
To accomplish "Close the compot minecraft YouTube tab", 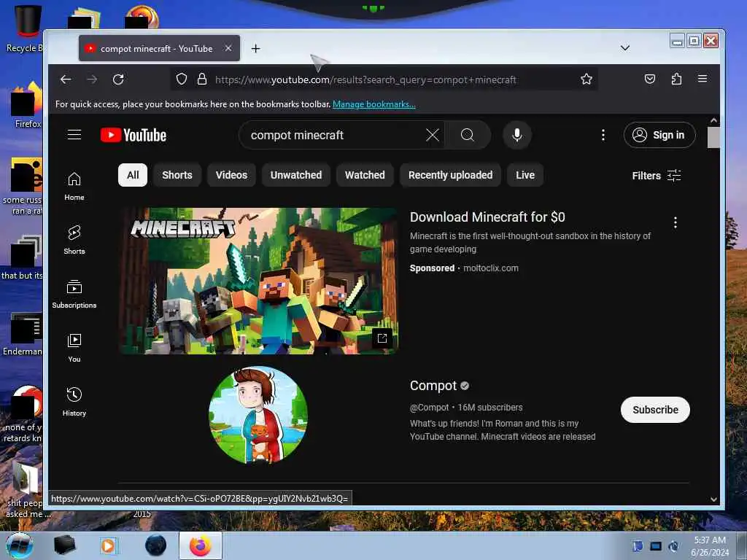I will pos(228,48).
